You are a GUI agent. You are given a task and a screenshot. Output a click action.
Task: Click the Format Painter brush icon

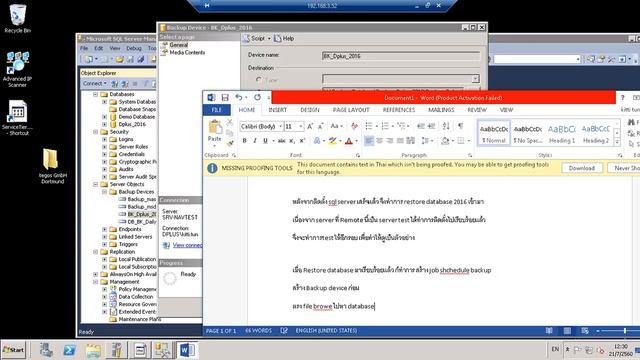pos(230,143)
